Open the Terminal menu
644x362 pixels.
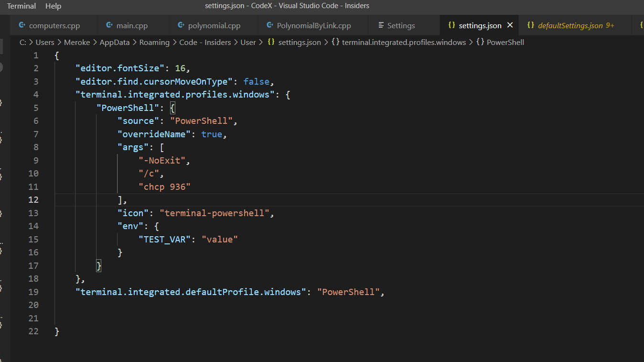click(21, 6)
